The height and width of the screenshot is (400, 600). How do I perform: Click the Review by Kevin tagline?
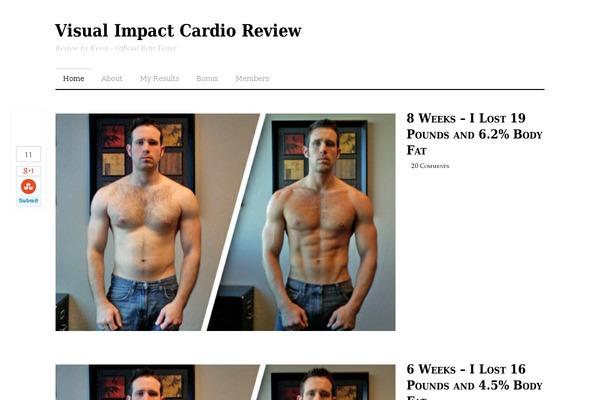(116, 48)
